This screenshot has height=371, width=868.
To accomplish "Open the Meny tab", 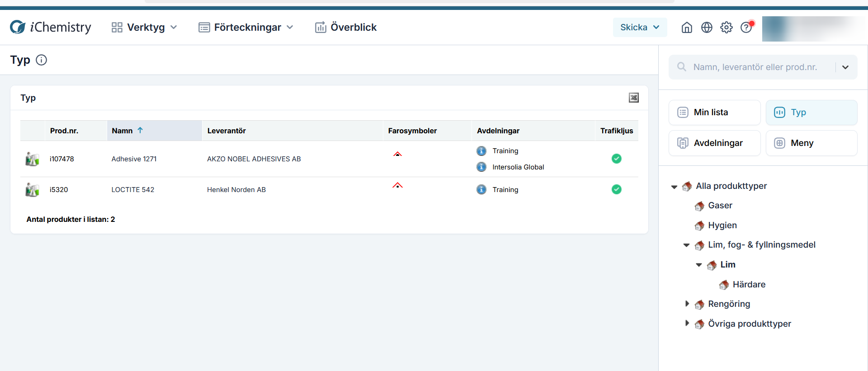I will (811, 143).
